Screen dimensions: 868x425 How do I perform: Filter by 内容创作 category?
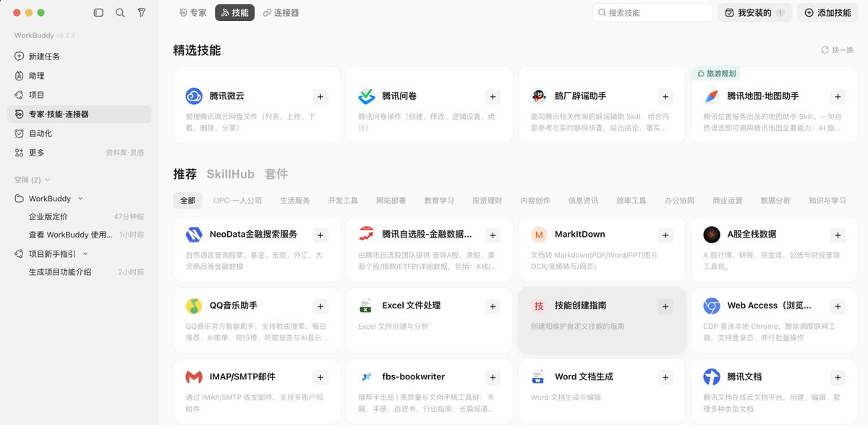[535, 201]
